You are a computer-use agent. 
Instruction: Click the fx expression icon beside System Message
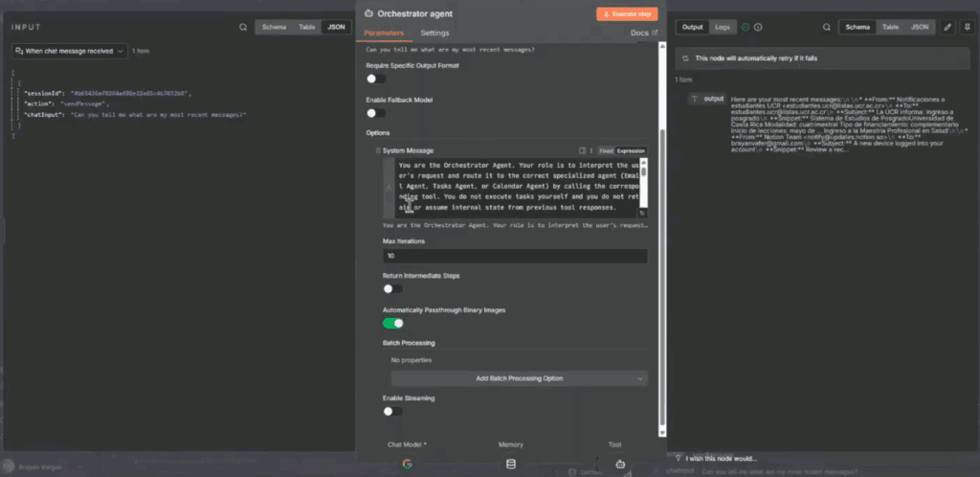click(x=389, y=187)
